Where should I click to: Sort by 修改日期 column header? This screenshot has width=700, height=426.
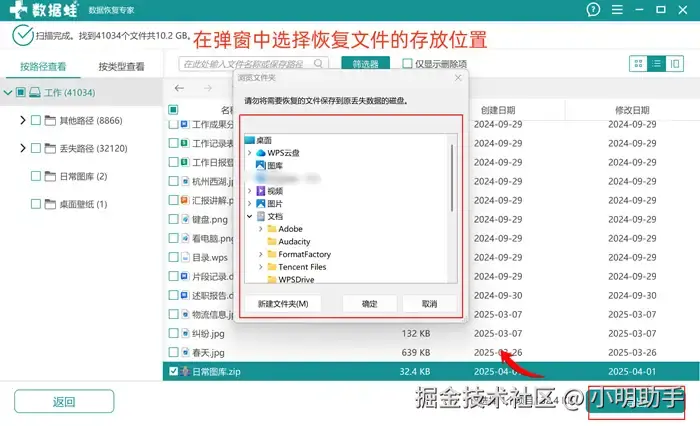[632, 110]
